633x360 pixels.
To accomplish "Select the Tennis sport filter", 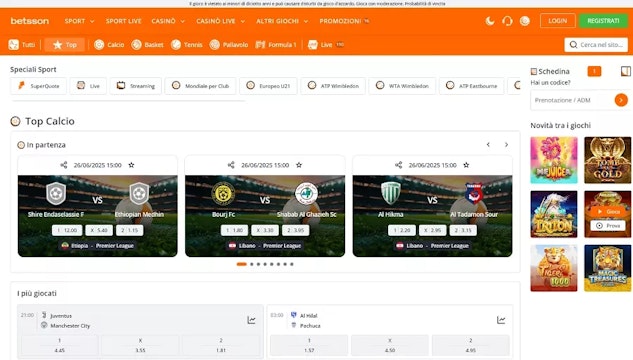I will coord(187,45).
